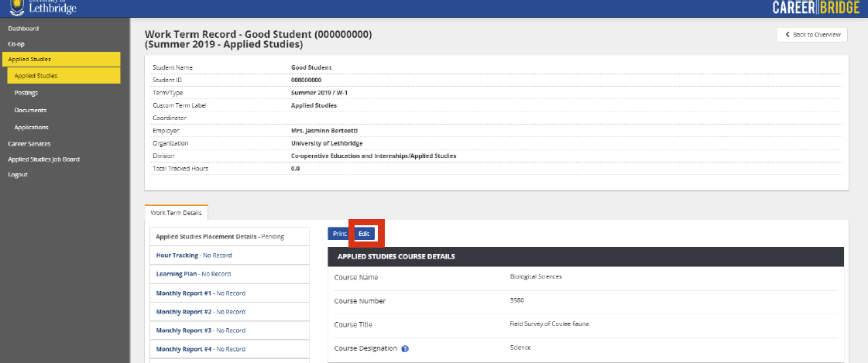Click the Coordinator row label
868x363 pixels.
point(170,118)
